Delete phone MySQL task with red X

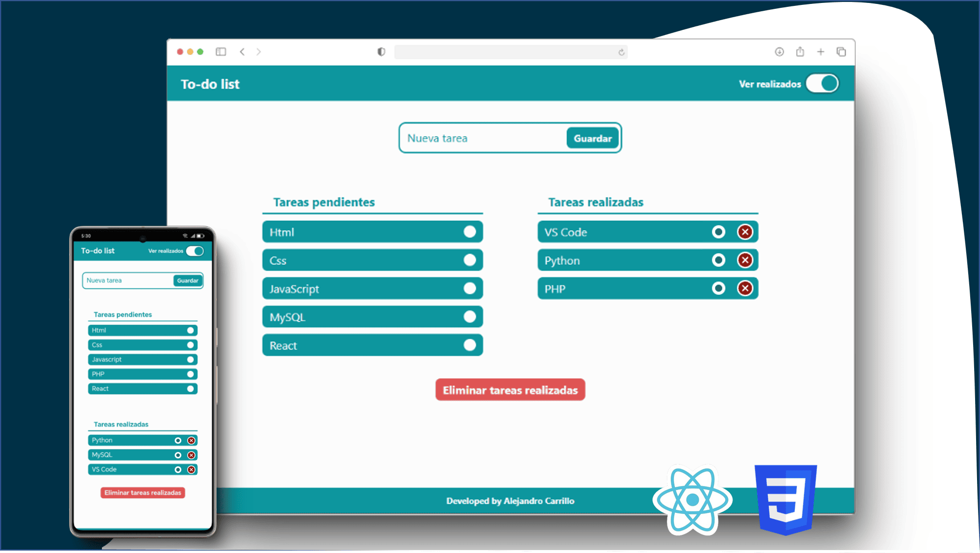pos(192,455)
